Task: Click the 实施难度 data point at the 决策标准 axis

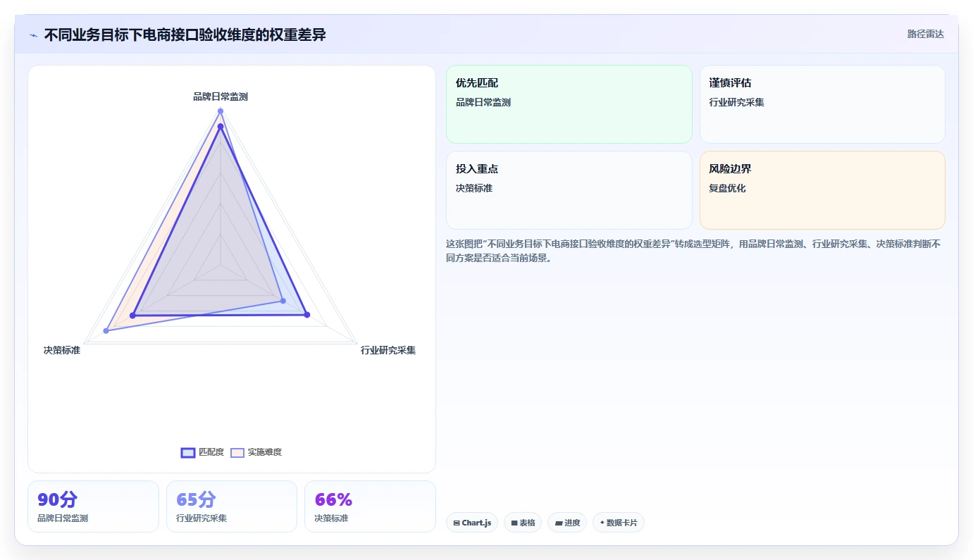Action: click(106, 330)
